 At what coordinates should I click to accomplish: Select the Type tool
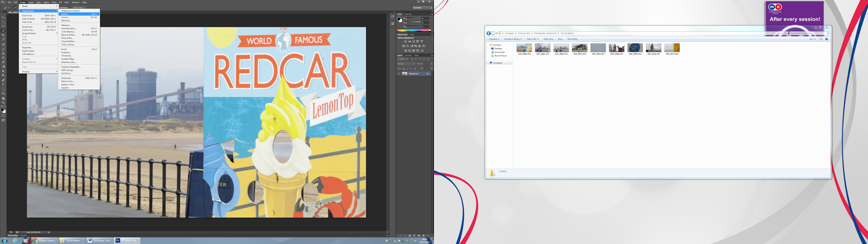click(x=3, y=85)
